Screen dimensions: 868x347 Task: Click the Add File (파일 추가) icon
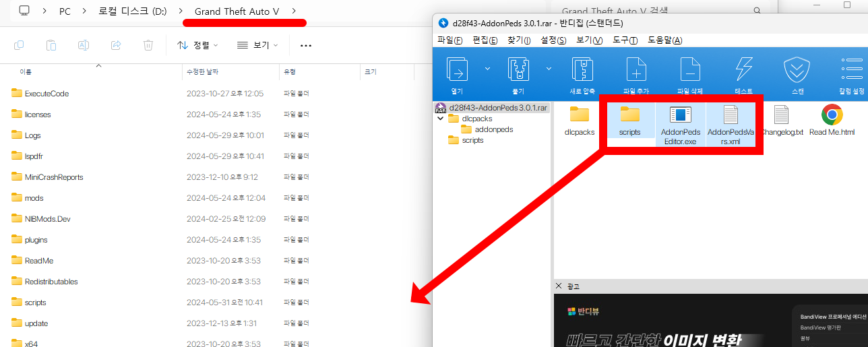(636, 70)
